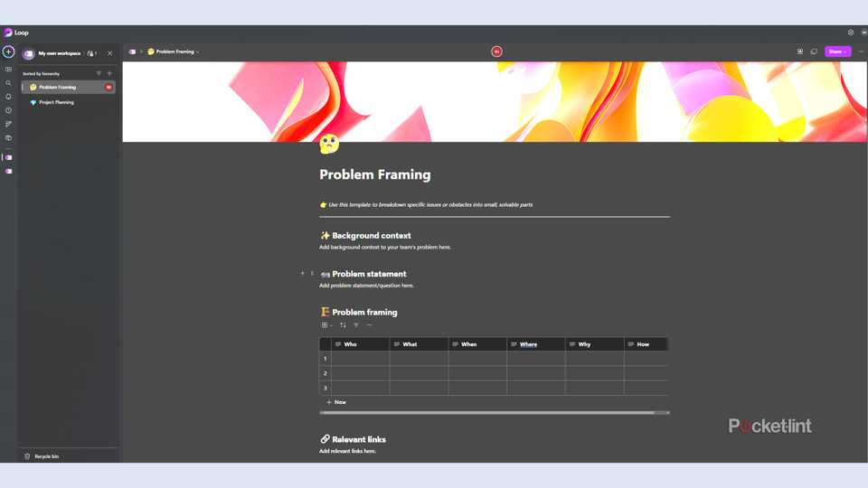Viewport: 868px width, 488px height.
Task: Add a new page with sidebar plus
Action: click(x=109, y=73)
